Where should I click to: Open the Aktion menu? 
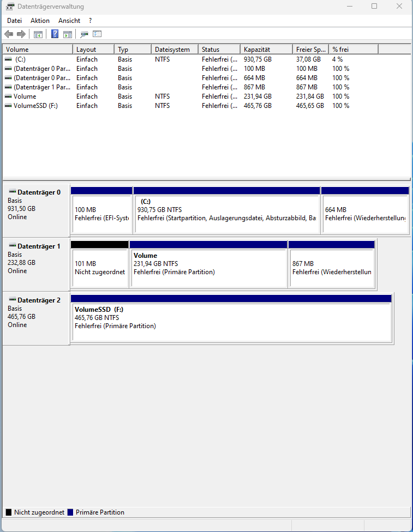point(40,21)
